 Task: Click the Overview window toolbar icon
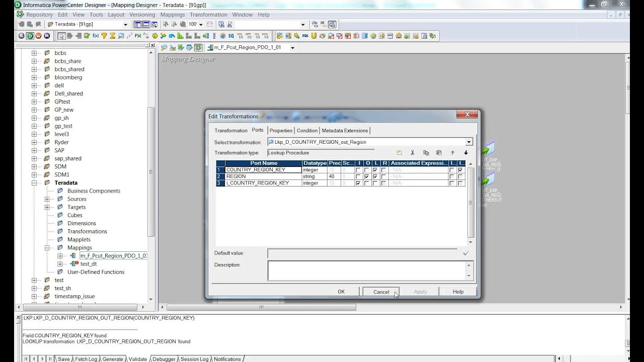[x=154, y=24]
